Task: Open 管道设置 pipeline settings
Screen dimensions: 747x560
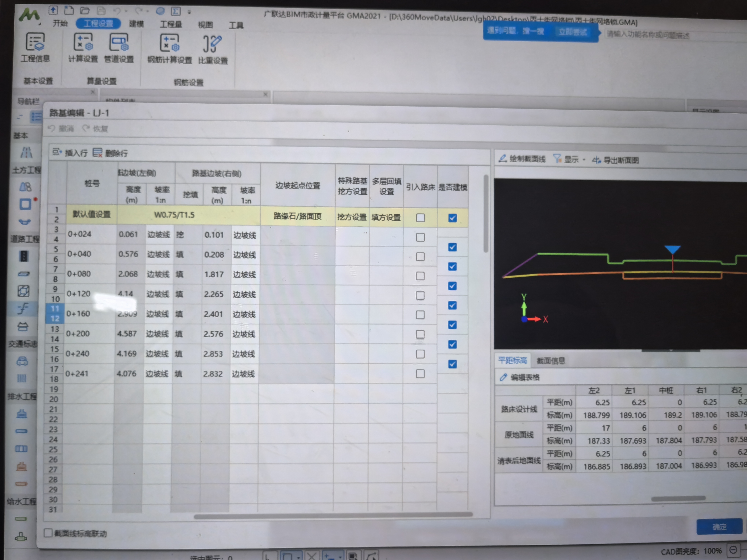Action: pos(119,49)
